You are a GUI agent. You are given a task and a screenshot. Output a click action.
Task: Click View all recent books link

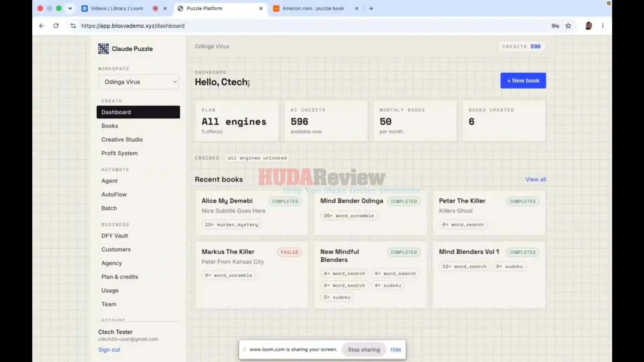click(536, 179)
